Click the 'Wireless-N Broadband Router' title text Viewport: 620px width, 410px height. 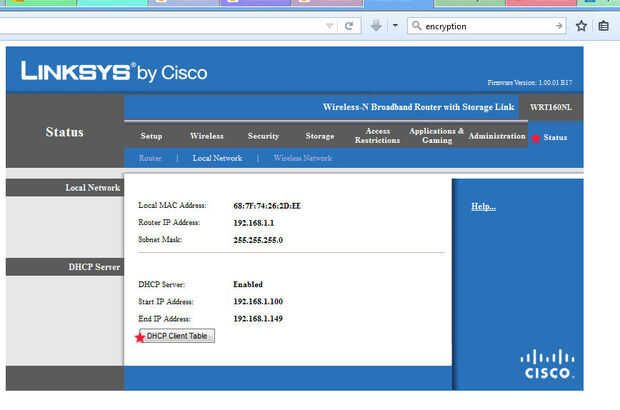pos(418,107)
